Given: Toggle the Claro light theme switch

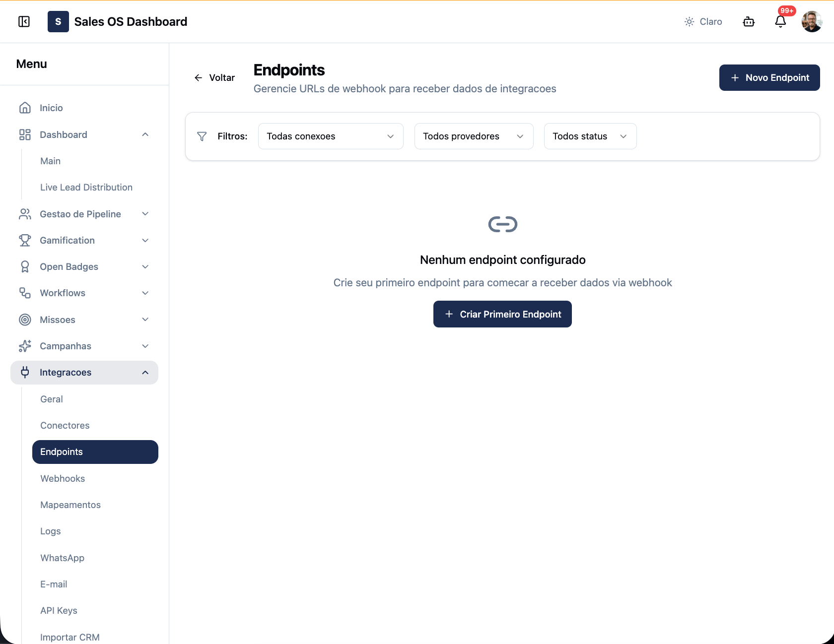Looking at the screenshot, I should (x=703, y=21).
